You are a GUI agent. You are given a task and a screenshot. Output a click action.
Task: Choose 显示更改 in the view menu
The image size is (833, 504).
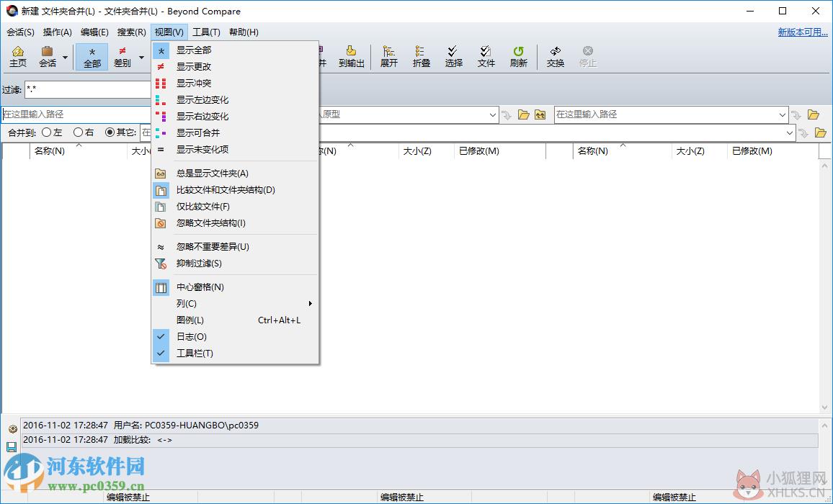tap(236, 67)
